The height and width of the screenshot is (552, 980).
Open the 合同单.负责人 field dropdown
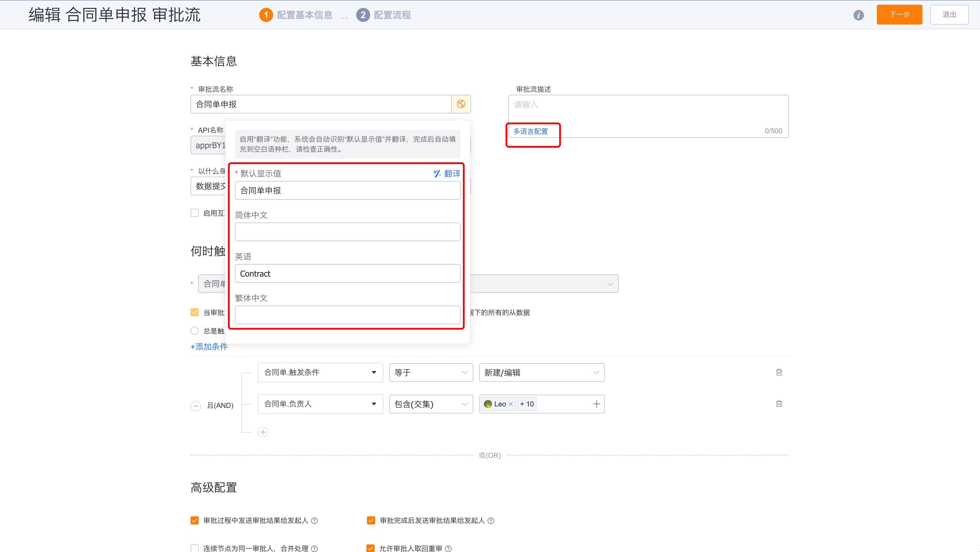[x=320, y=404]
